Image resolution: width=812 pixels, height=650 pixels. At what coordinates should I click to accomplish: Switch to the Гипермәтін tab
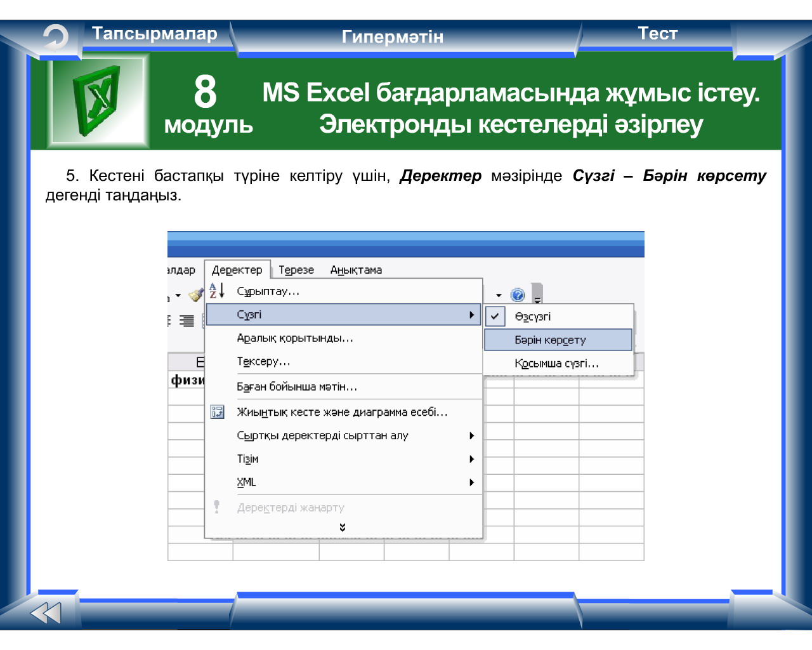[x=393, y=37]
